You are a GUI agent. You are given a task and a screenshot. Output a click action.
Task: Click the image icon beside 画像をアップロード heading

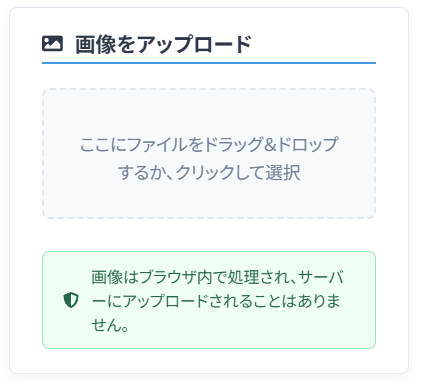pyautogui.click(x=52, y=44)
